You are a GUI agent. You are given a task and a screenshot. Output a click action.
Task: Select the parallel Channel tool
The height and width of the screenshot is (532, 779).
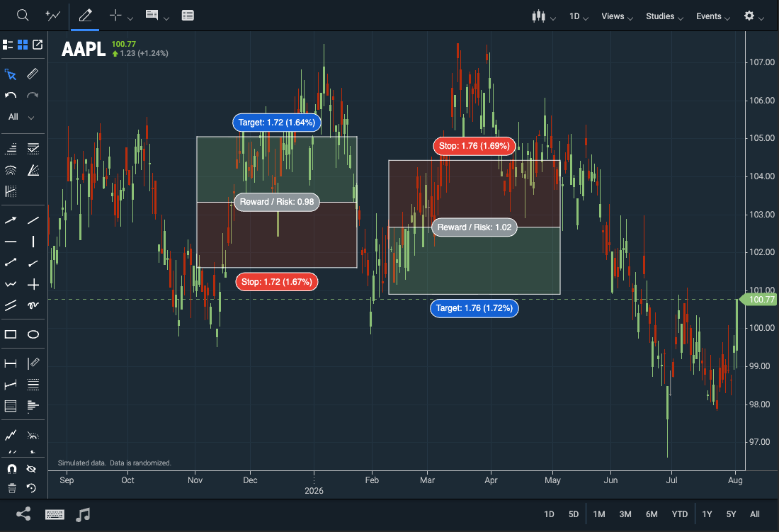pos(11,305)
